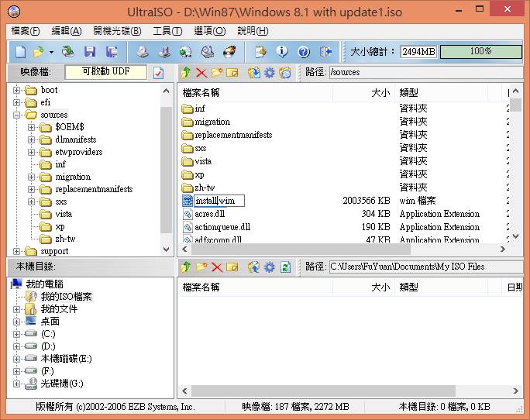Open the 選項(O) menu
This screenshot has height=420, width=530.
[209, 31]
